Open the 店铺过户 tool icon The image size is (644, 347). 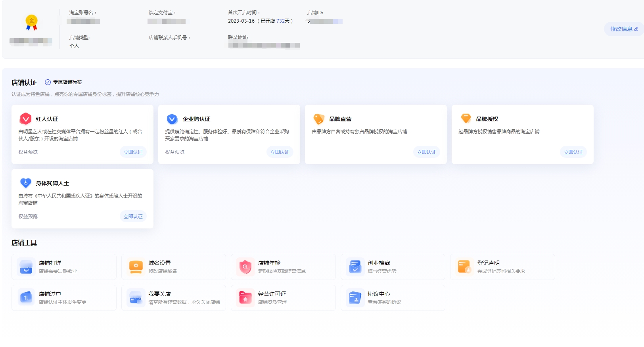tap(26, 298)
